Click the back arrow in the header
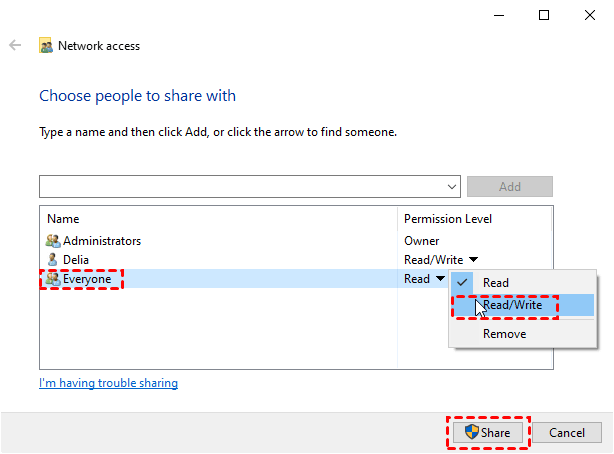The image size is (614, 454). coord(15,46)
